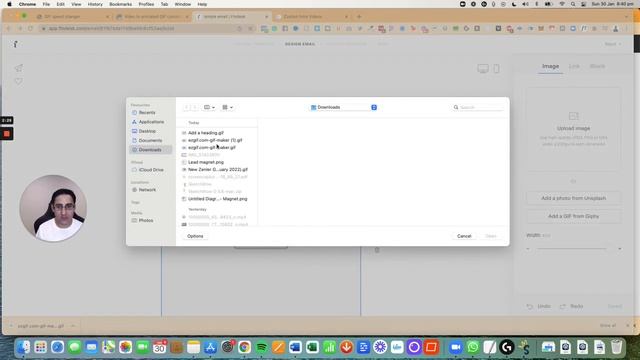Switch to the Image tab in Flodesk

point(550,66)
